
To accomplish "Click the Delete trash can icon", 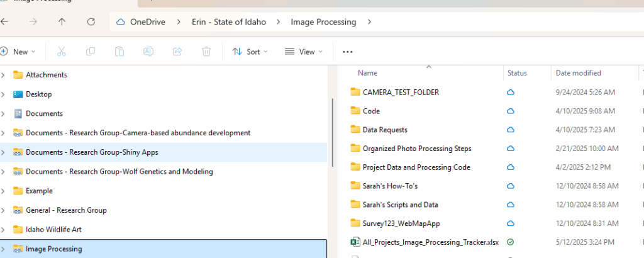I will point(206,52).
